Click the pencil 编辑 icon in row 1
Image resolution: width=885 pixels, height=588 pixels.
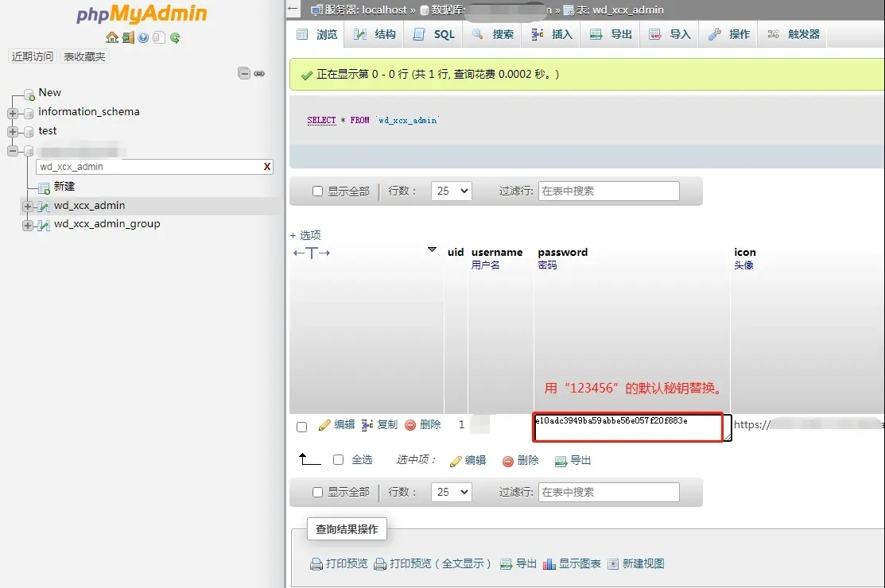click(324, 425)
